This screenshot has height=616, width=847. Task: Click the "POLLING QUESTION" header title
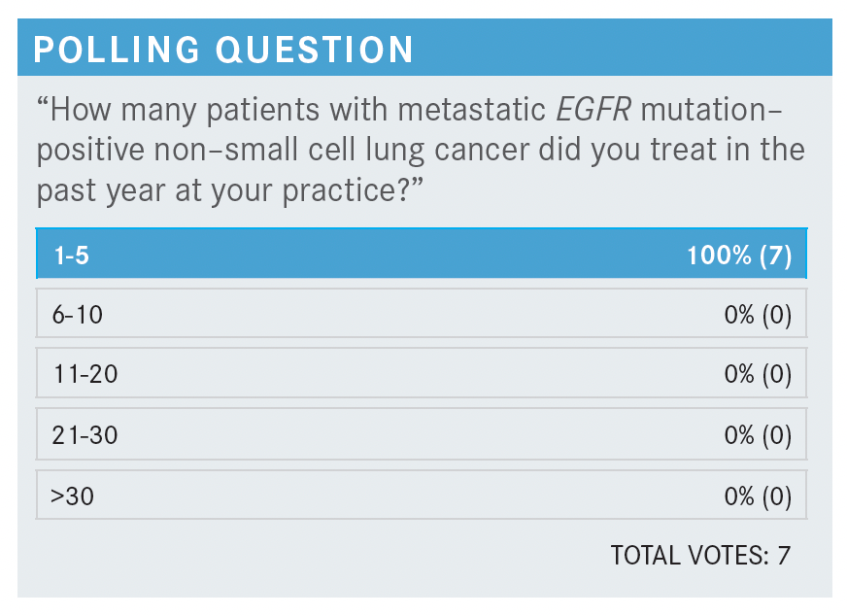[x=223, y=49]
